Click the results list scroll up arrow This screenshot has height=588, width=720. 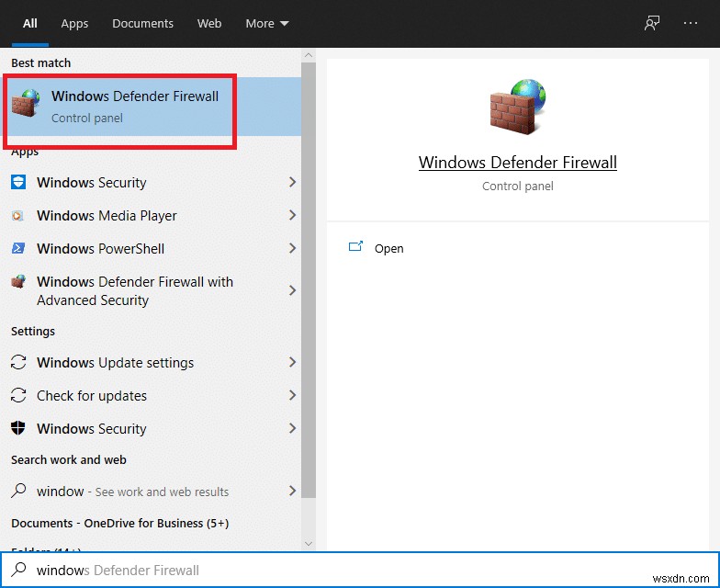pyautogui.click(x=309, y=55)
